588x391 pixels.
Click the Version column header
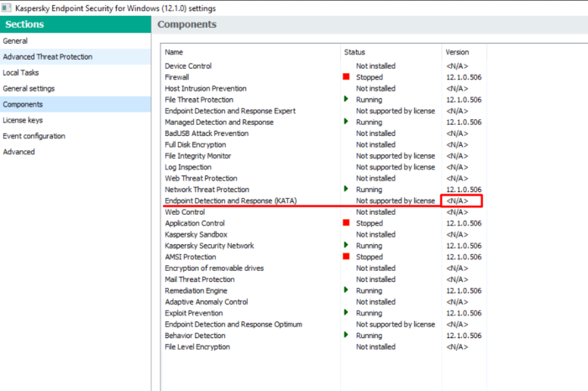pyautogui.click(x=457, y=52)
